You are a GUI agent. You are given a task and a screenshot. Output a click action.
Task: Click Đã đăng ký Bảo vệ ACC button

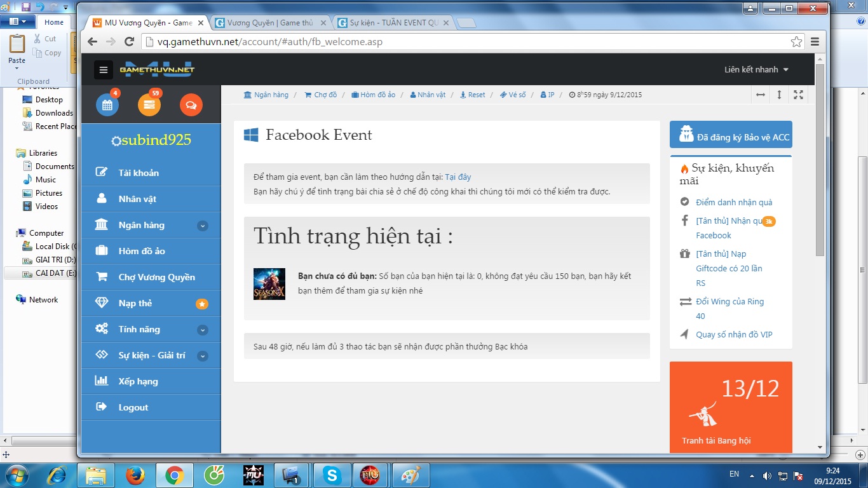click(731, 135)
